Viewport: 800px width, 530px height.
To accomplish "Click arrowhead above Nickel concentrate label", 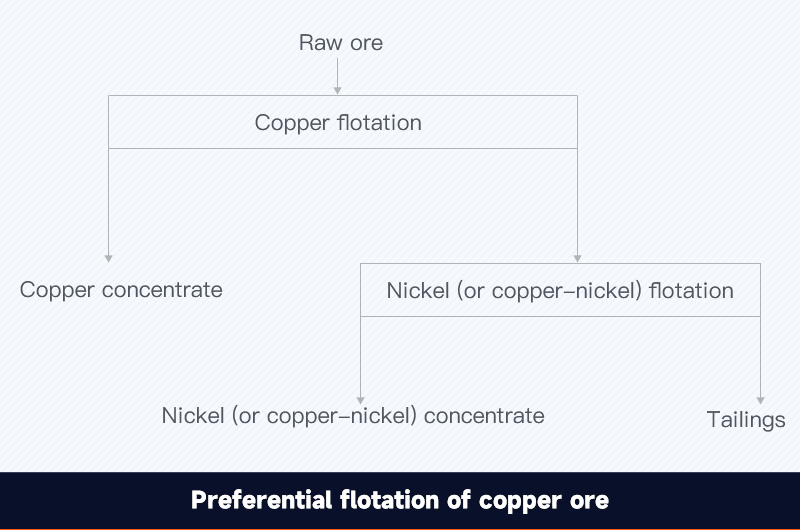I will click(360, 400).
